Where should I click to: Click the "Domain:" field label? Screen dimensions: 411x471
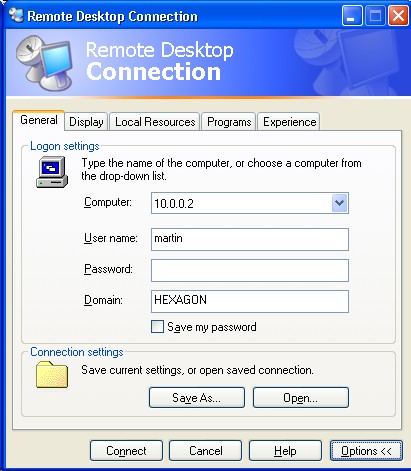pos(103,300)
